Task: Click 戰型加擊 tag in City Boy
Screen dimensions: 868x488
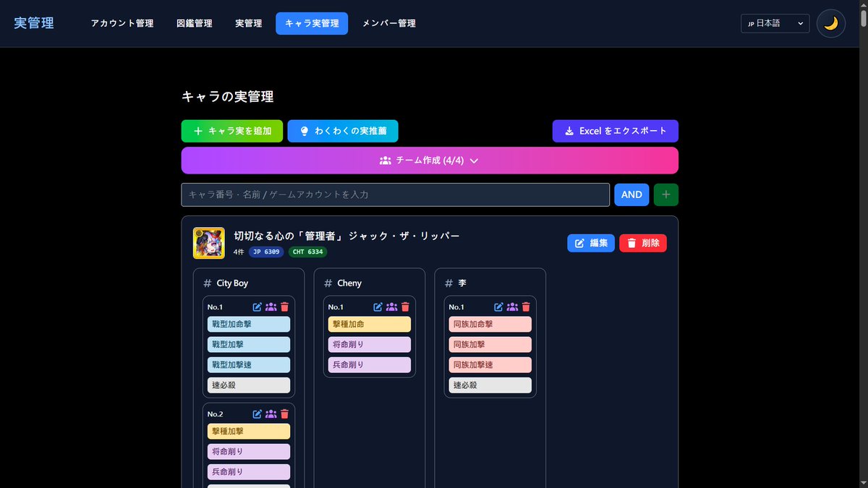Action: [249, 344]
